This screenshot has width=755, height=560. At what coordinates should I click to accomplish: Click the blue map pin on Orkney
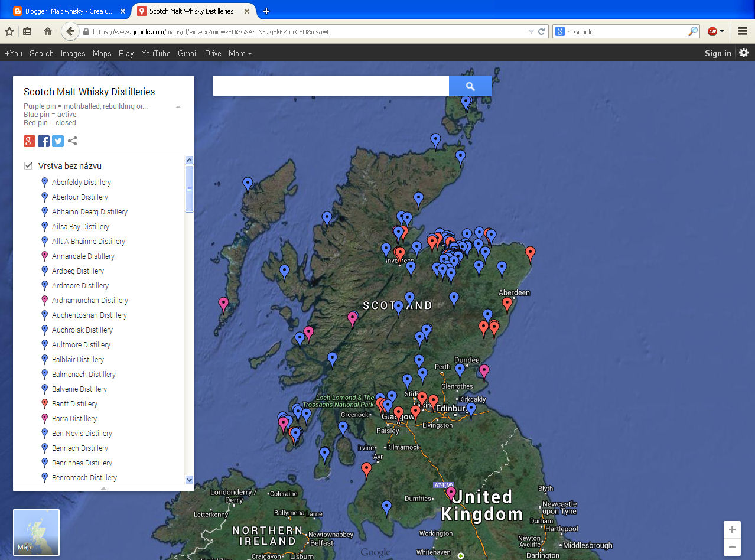click(466, 103)
